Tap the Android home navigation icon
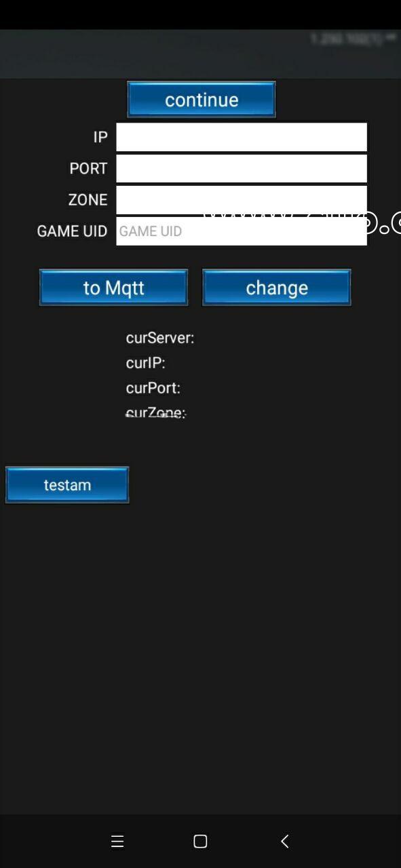Image resolution: width=401 pixels, height=868 pixels. coord(200,842)
